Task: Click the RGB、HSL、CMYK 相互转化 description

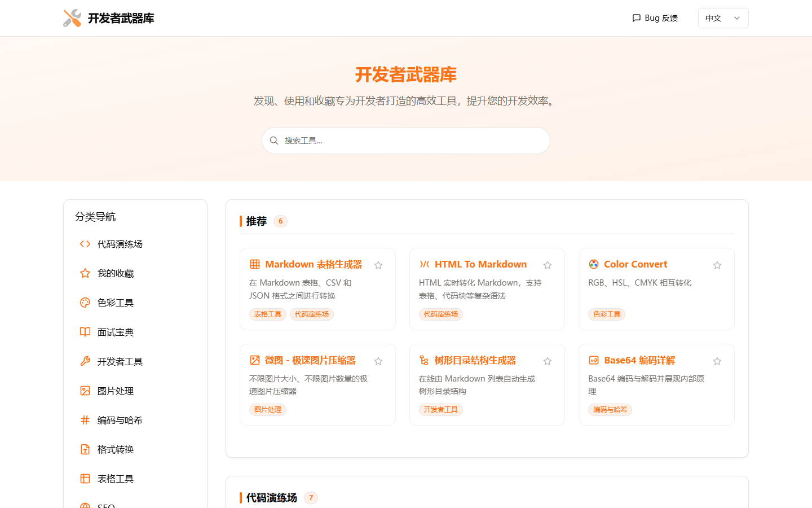Action: pyautogui.click(x=640, y=283)
